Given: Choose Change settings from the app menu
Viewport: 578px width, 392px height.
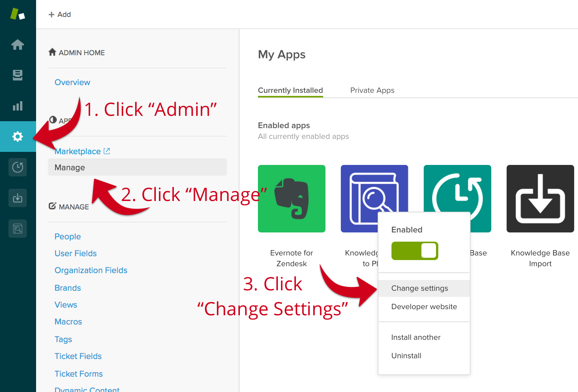Looking at the screenshot, I should 419,288.
